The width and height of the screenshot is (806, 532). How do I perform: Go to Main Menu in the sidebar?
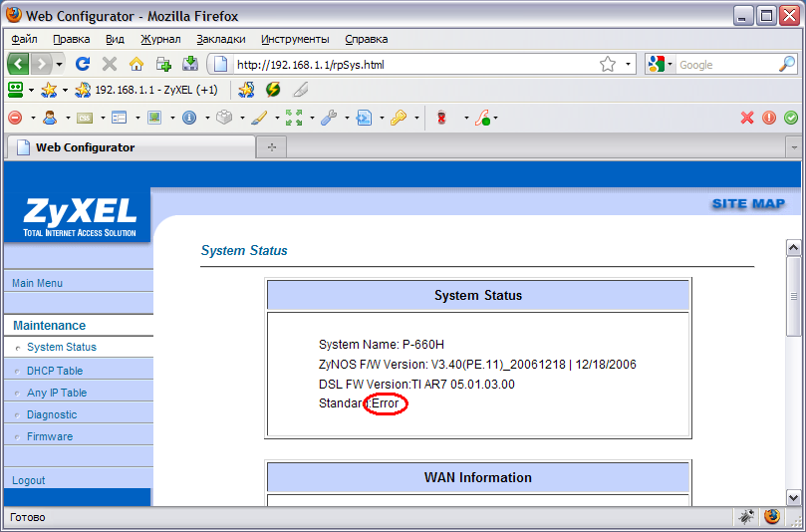[37, 283]
